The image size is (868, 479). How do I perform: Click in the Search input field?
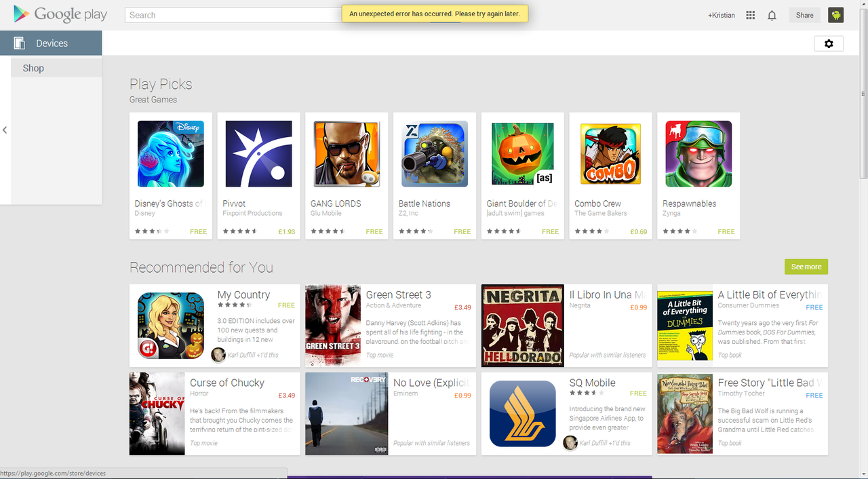coord(231,15)
